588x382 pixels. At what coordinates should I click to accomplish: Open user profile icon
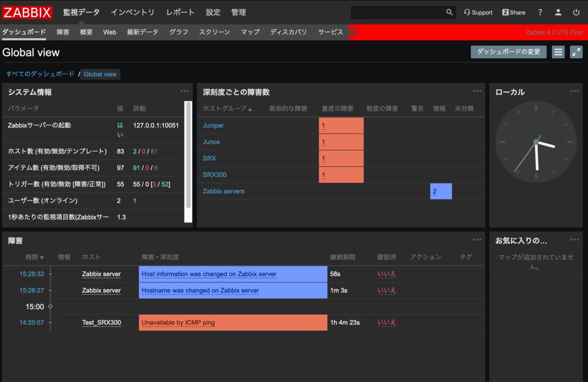point(558,12)
